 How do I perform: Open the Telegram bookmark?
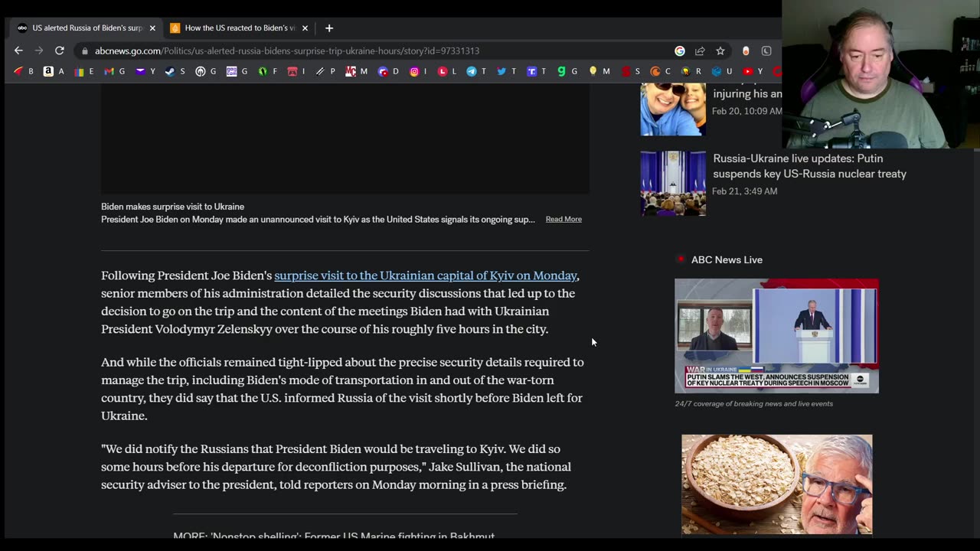[476, 71]
